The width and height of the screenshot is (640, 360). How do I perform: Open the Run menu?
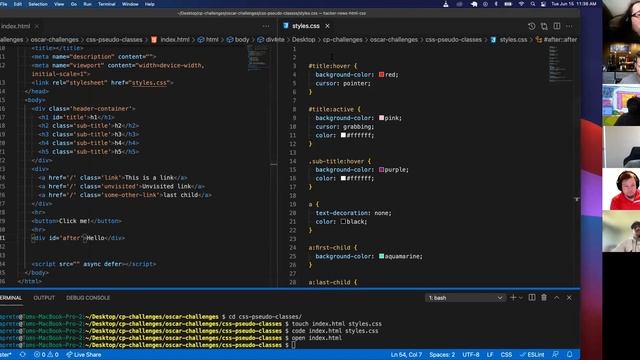click(87, 4)
